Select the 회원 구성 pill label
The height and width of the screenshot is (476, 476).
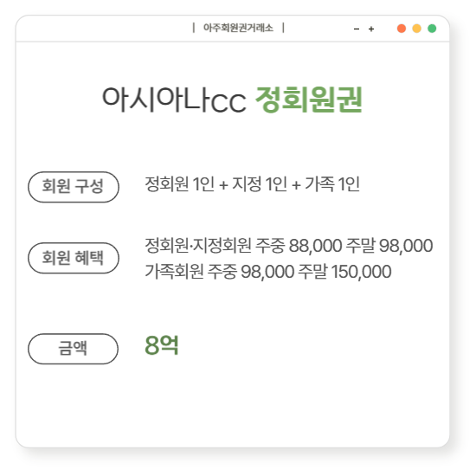point(74,187)
